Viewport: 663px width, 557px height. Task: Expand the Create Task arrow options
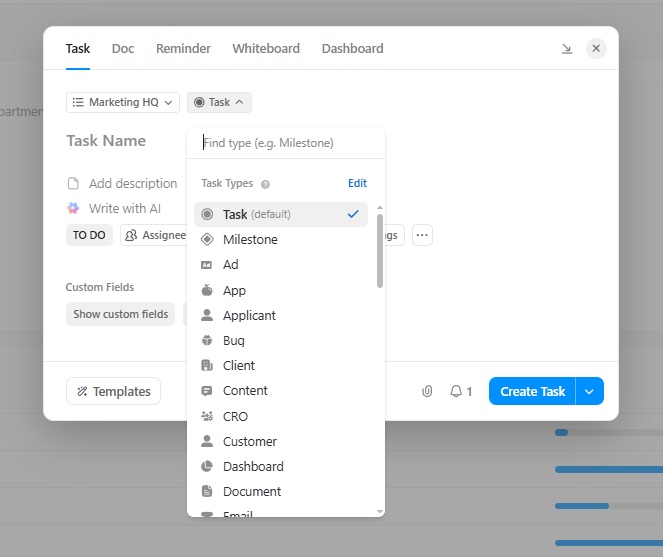tap(590, 391)
